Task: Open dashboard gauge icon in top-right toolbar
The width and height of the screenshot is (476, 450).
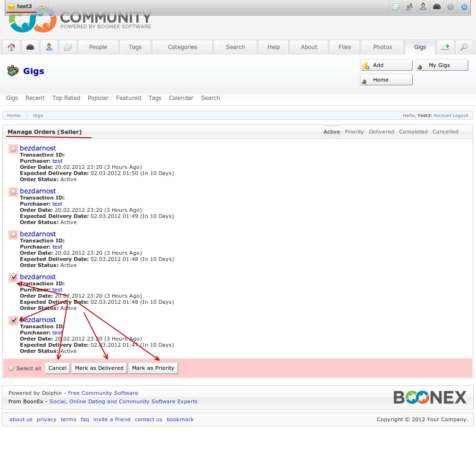Action: coord(437,7)
